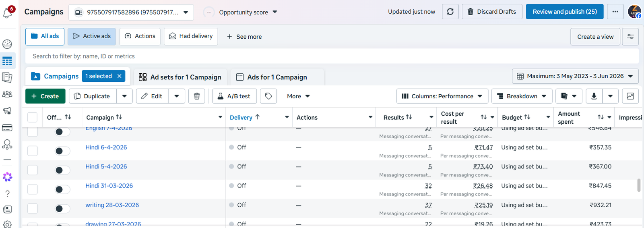Open Duplicate options arrow
The width and height of the screenshot is (644, 228).
point(124,96)
